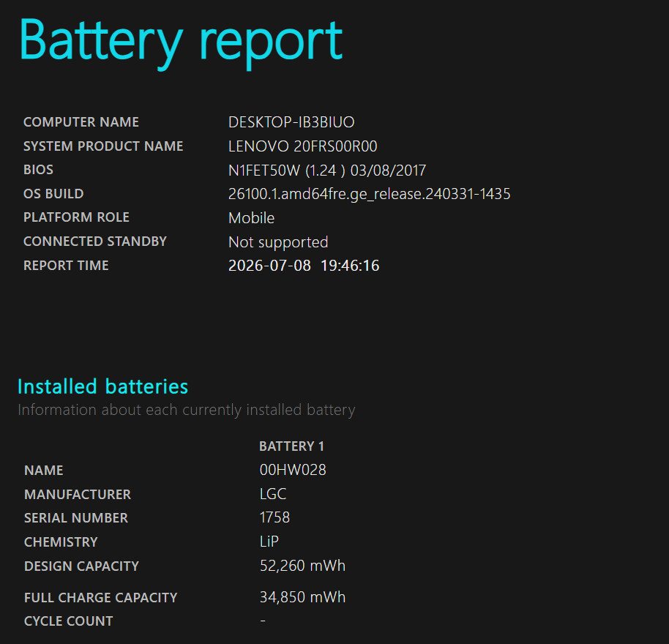Click the BATTERY 1 column header
This screenshot has height=644, width=669.
pyautogui.click(x=292, y=446)
